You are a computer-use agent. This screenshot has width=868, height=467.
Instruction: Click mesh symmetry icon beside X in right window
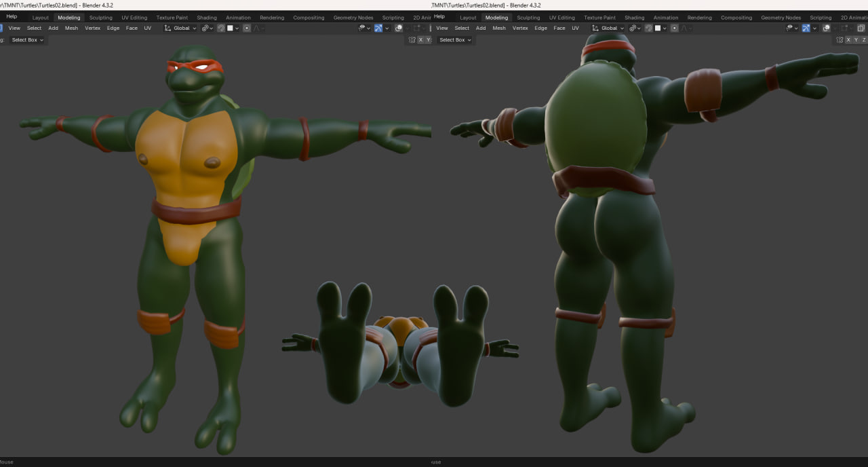(x=840, y=40)
